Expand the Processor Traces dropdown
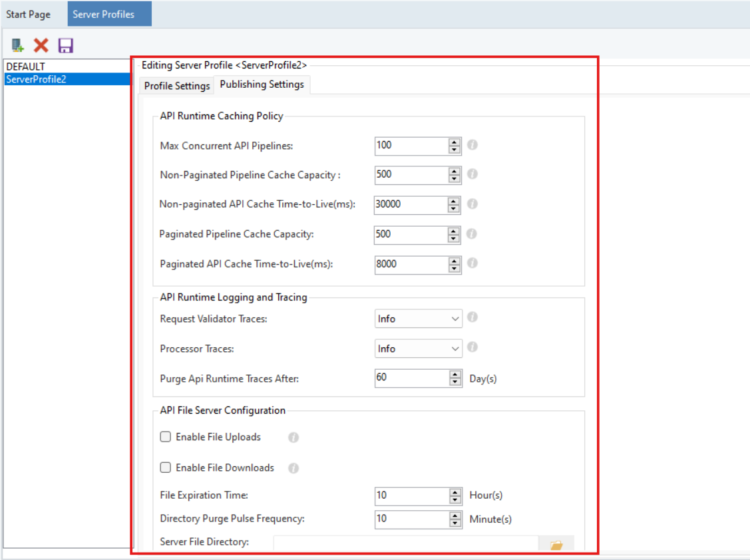Viewport: 750px width, 560px height. tap(455, 349)
